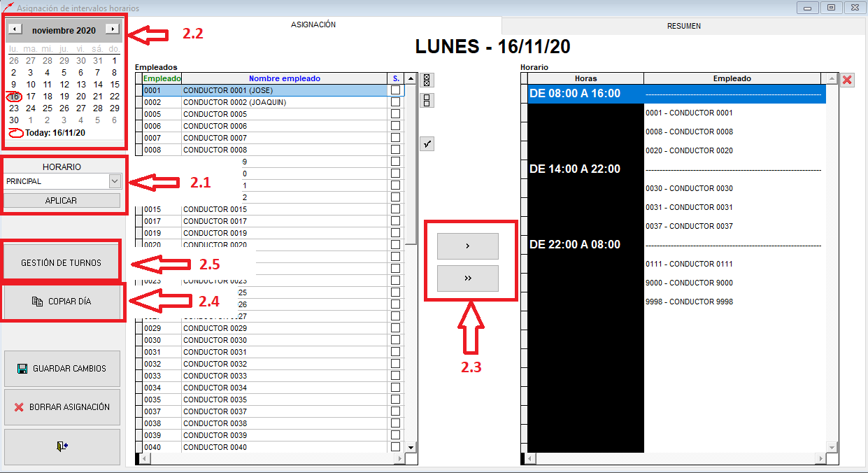Tick the checkbox for CONDUCTOR 0005
The image size is (868, 473).
[396, 114]
